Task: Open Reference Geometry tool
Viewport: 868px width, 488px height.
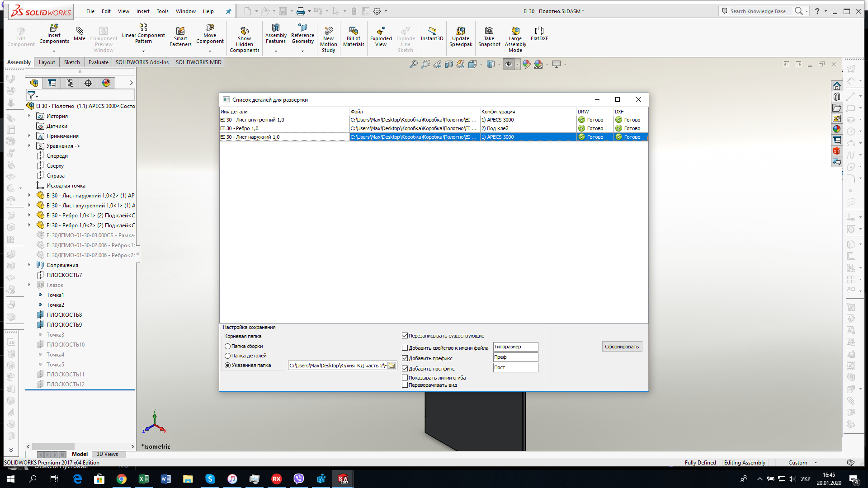Action: [x=302, y=34]
